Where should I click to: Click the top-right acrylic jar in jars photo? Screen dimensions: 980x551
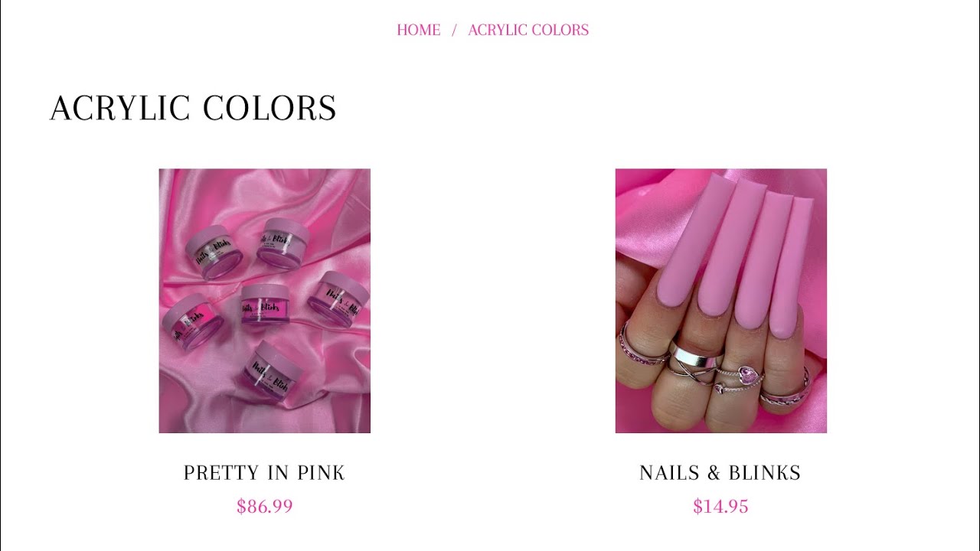click(x=283, y=243)
